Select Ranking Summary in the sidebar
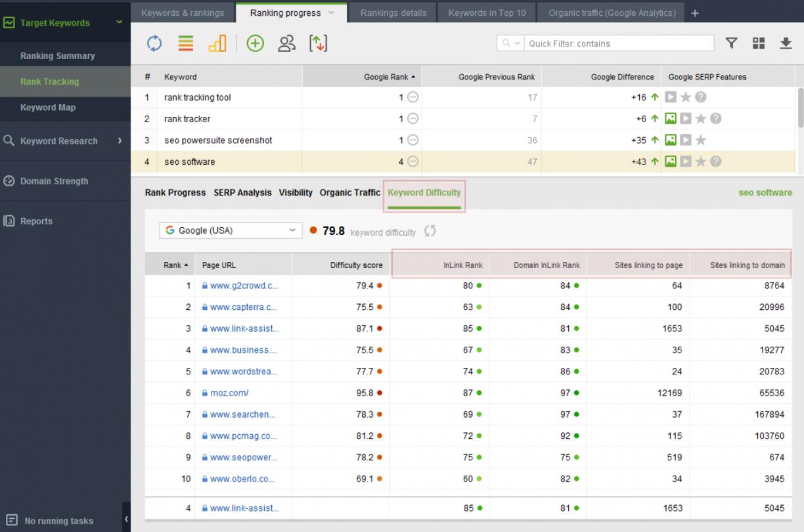Image resolution: width=804 pixels, height=532 pixels. (57, 56)
